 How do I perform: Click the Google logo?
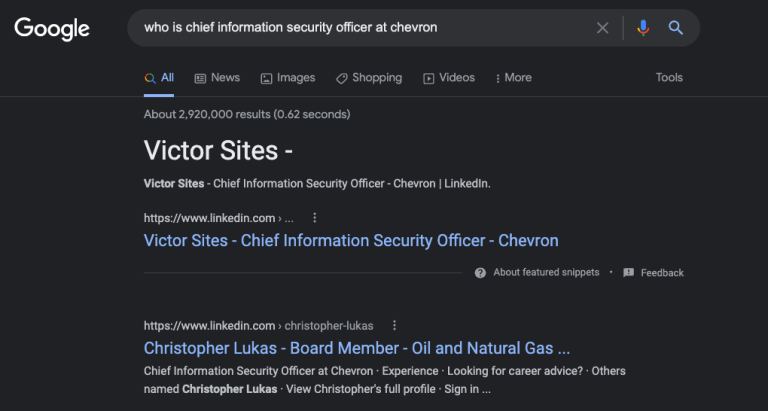tap(52, 28)
